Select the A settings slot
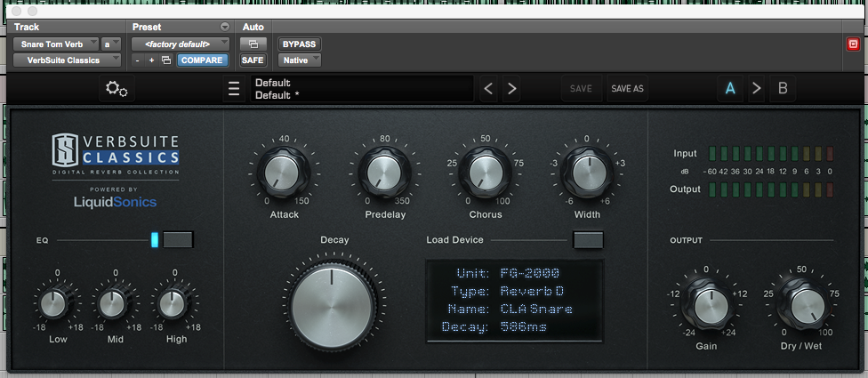Image resolution: width=868 pixels, height=378 pixels. pyautogui.click(x=731, y=89)
